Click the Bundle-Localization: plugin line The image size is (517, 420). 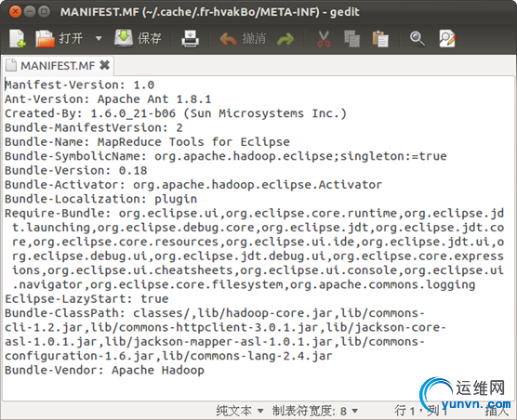pyautogui.click(x=101, y=199)
